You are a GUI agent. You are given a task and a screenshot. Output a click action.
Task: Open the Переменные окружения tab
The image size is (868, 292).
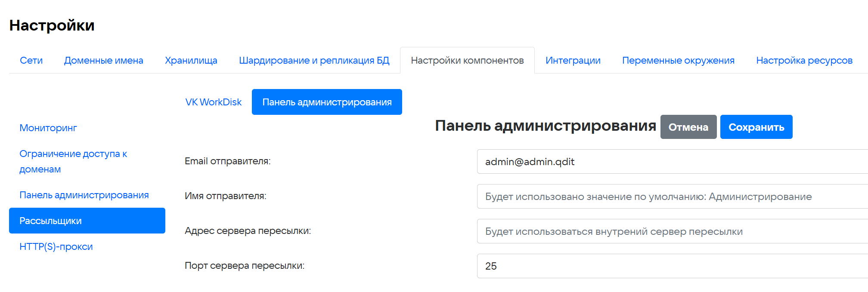coord(678,61)
